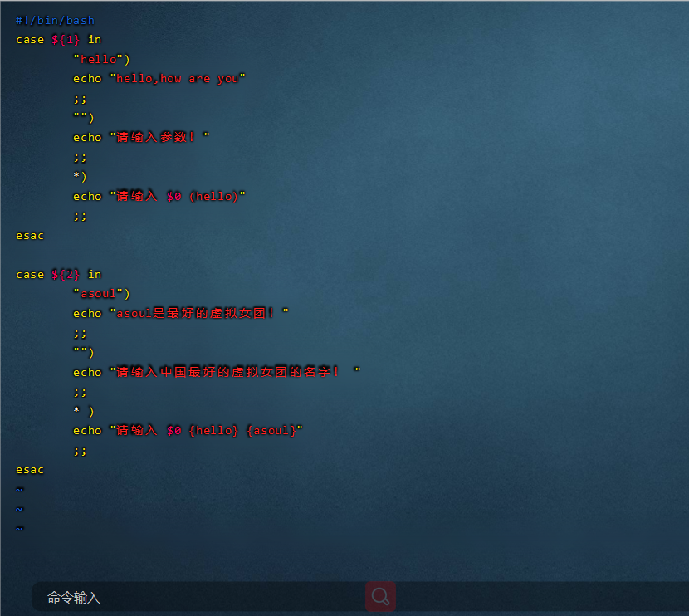Screen dimensions: 689x616
Task: Click the echo "hello,how are you" line
Action: click(159, 79)
